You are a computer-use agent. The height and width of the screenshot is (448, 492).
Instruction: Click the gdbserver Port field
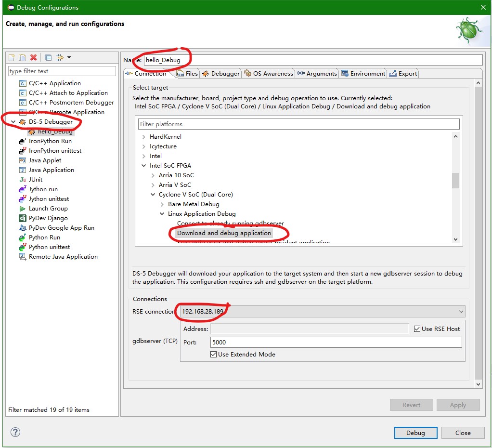pyautogui.click(x=336, y=342)
